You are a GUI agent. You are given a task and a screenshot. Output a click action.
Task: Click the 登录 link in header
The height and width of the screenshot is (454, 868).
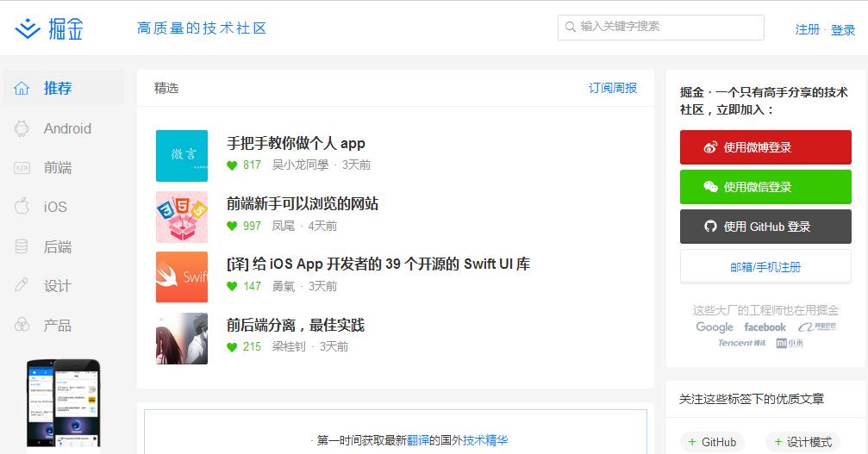[842, 29]
